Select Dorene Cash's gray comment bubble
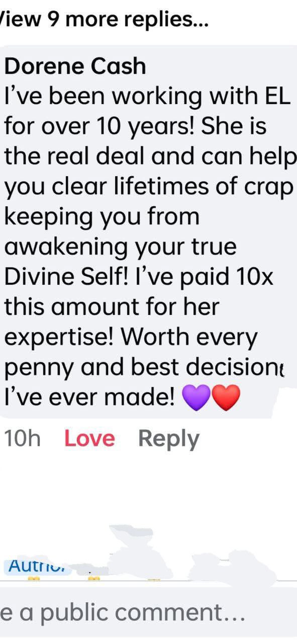This screenshot has width=297, height=644. [148, 232]
